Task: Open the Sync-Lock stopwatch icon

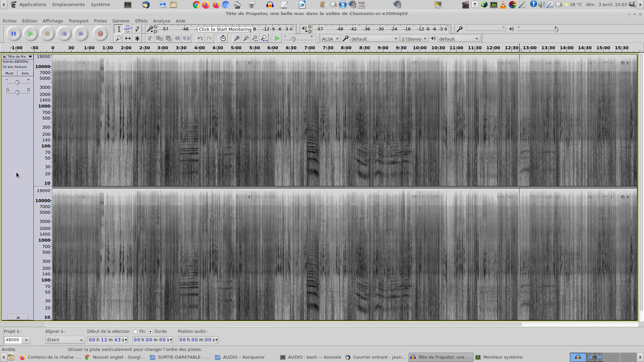Action: [x=223, y=39]
